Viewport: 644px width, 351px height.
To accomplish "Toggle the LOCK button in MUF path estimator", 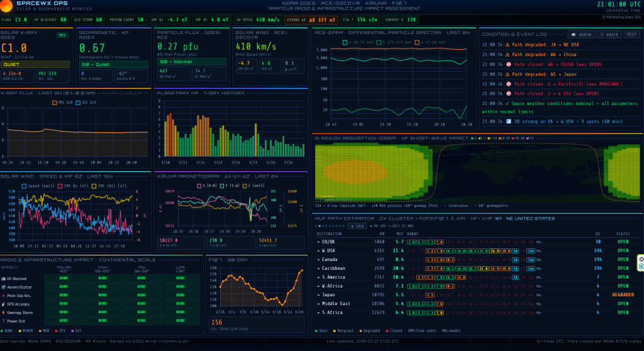I will pyautogui.click(x=357, y=225).
